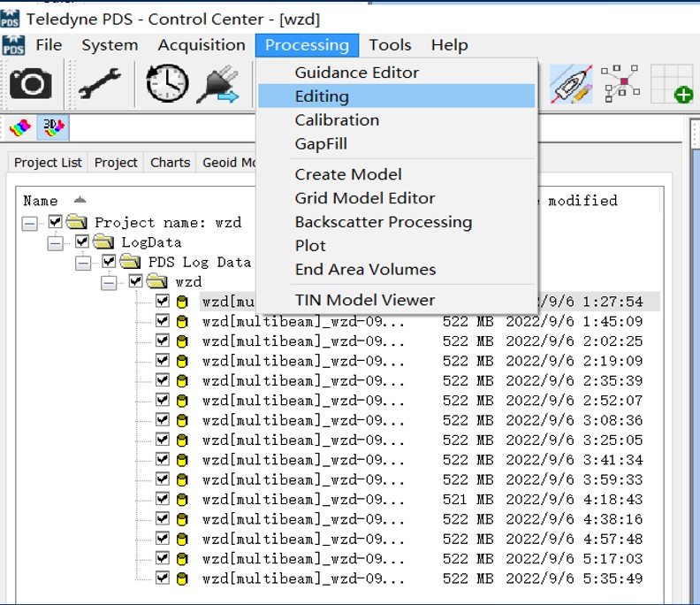Image resolution: width=700 pixels, height=605 pixels.
Task: Click yellow database icon of 5:35:49 file
Action: 182,578
